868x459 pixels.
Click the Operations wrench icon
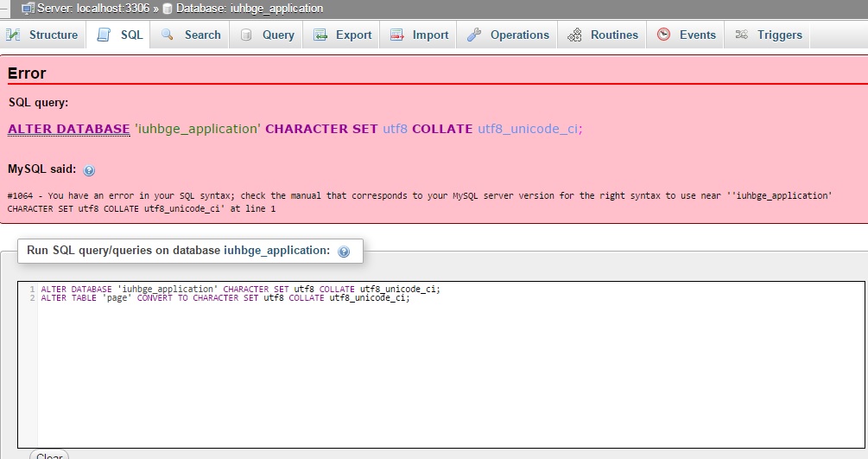[474, 35]
